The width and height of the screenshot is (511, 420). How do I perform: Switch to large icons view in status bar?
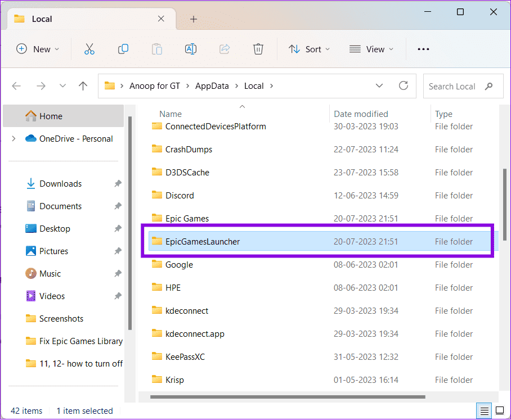pos(500,410)
